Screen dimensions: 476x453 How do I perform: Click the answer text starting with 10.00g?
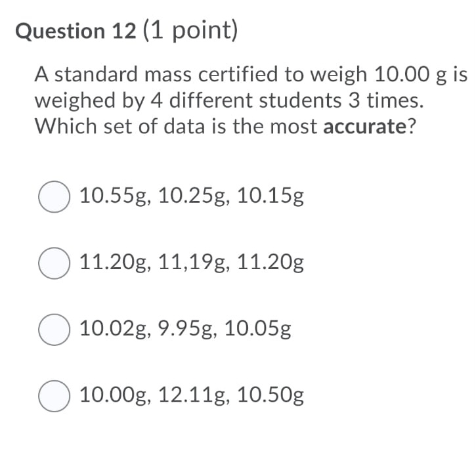[191, 395]
